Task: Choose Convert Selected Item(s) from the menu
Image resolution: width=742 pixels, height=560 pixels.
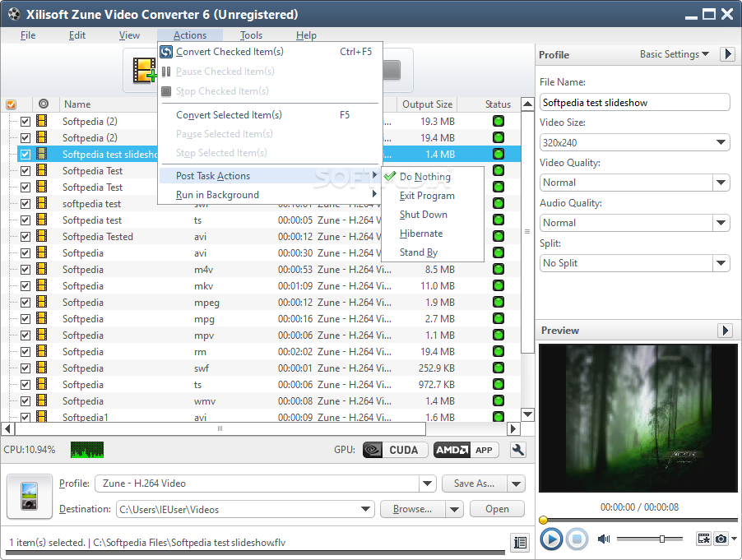Action: click(270, 115)
